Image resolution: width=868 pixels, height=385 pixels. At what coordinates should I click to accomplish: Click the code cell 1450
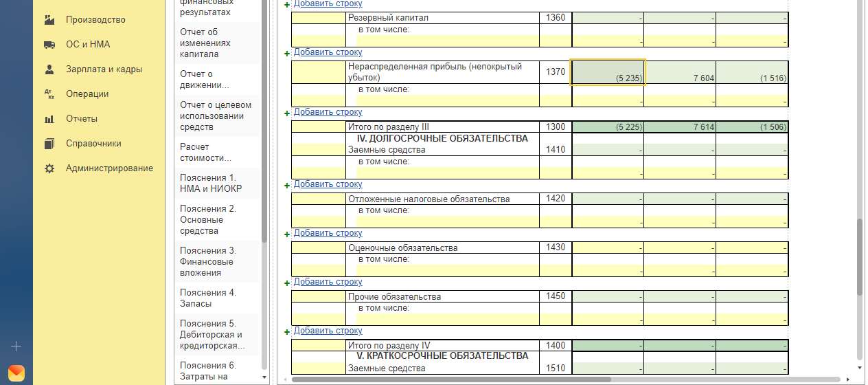pos(556,296)
